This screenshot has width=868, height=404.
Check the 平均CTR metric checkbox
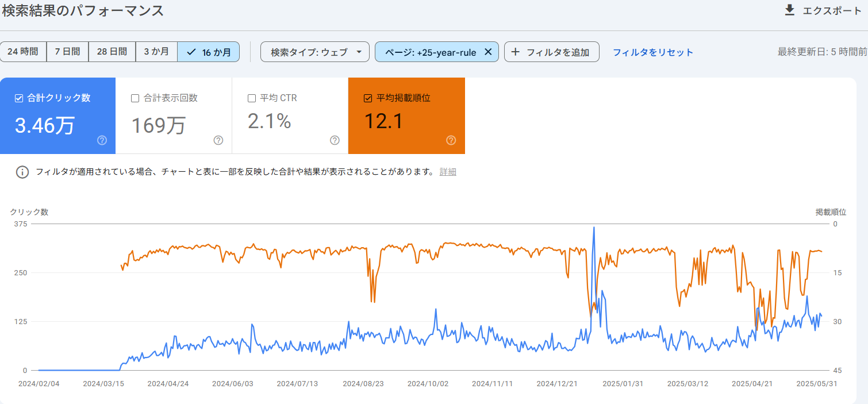point(251,97)
